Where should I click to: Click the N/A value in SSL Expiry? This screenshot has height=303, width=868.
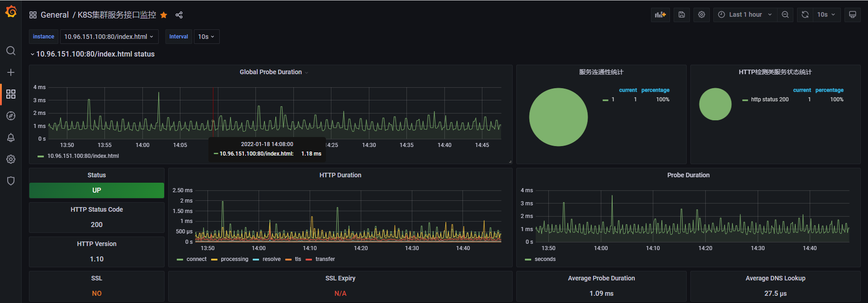pos(340,294)
